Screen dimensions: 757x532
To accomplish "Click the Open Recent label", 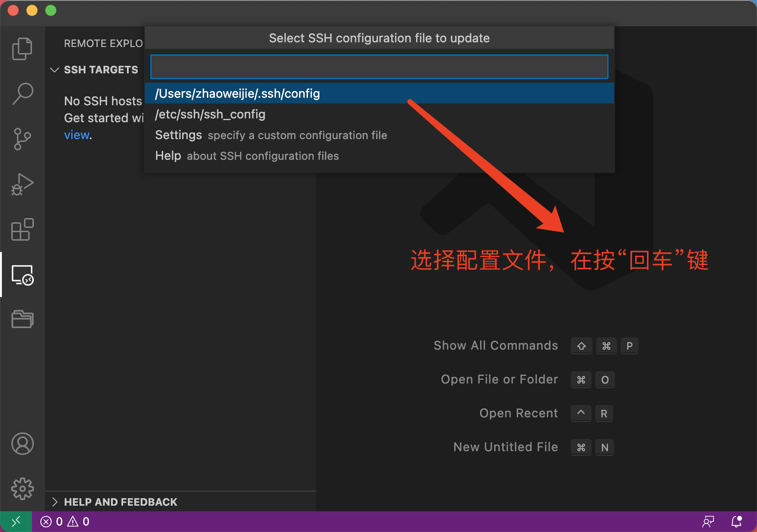I will coord(519,413).
